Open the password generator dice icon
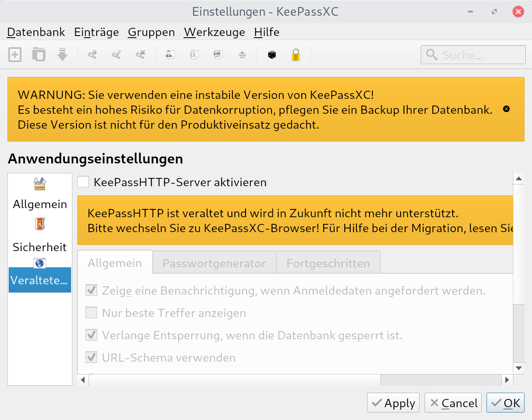Screen dimensions: 532x420 pos(272,54)
